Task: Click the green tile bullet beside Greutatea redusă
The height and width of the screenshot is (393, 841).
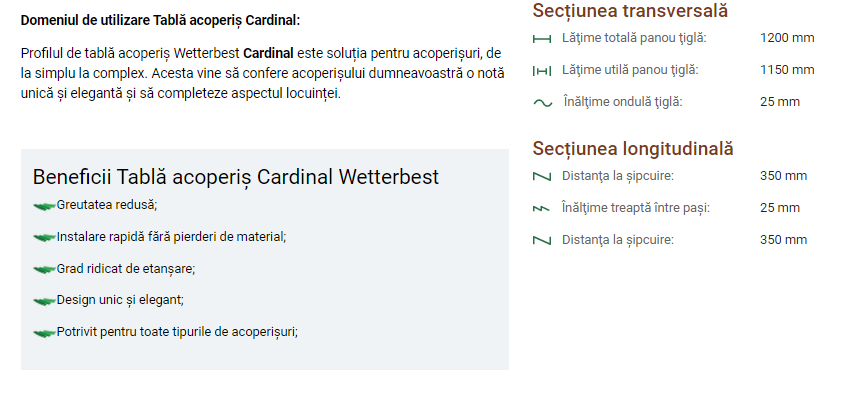Action: pyautogui.click(x=45, y=206)
